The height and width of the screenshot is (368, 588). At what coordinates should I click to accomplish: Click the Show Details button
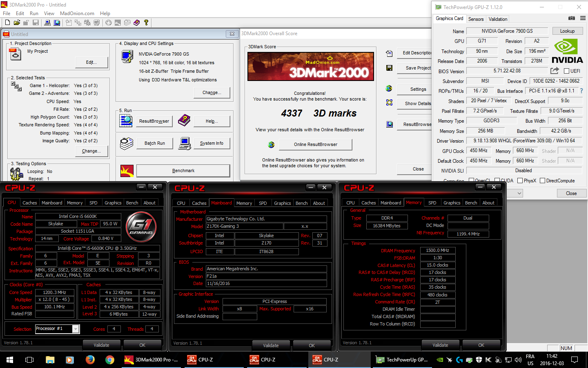pos(414,103)
